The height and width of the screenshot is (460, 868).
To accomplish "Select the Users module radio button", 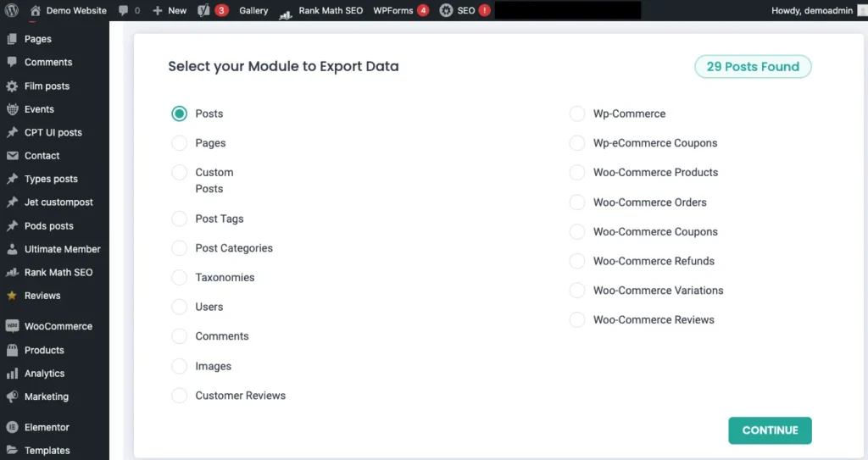I will [x=180, y=307].
